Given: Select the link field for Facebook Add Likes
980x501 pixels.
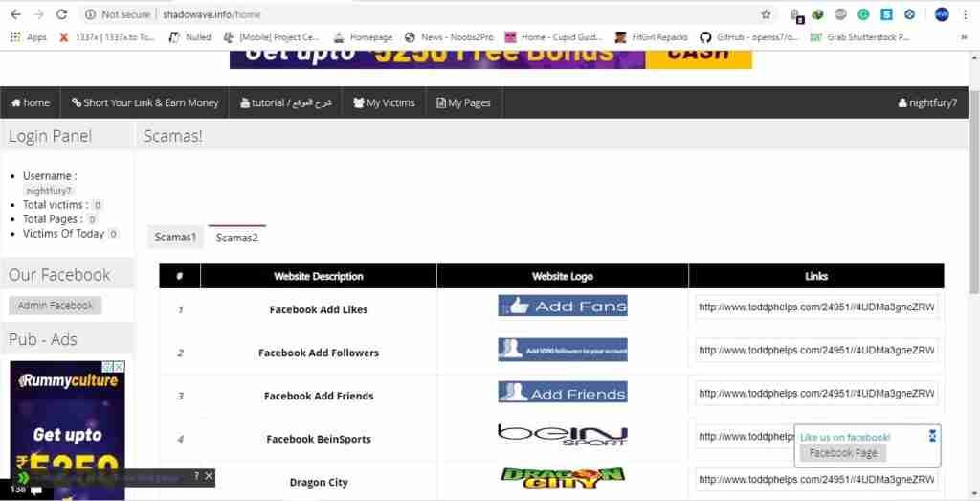Looking at the screenshot, I should (x=816, y=307).
